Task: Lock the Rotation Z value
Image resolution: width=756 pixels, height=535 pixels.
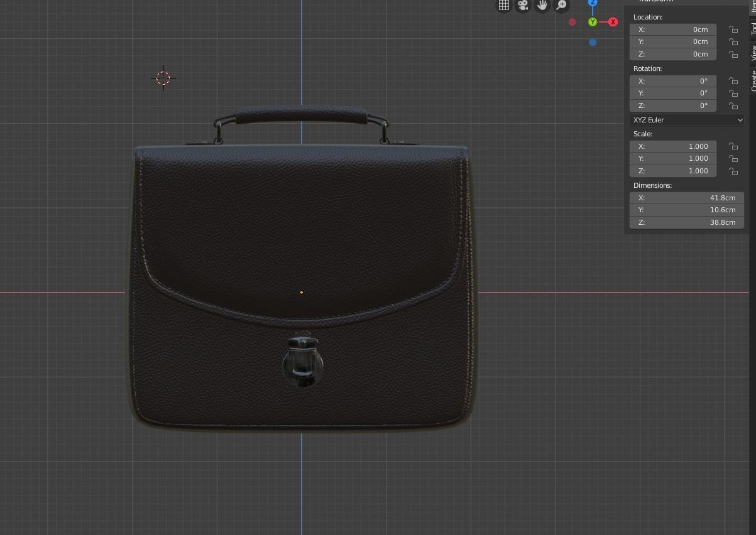Action: tap(733, 105)
